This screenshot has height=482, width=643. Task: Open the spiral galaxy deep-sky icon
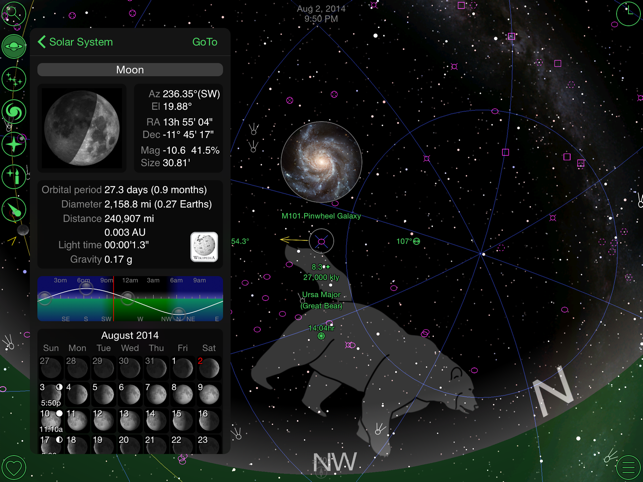[14, 112]
